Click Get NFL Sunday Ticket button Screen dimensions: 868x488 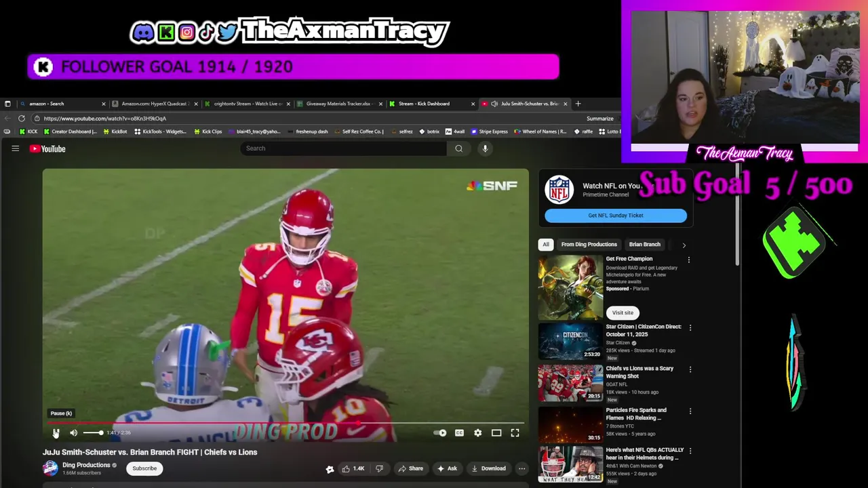pyautogui.click(x=616, y=216)
